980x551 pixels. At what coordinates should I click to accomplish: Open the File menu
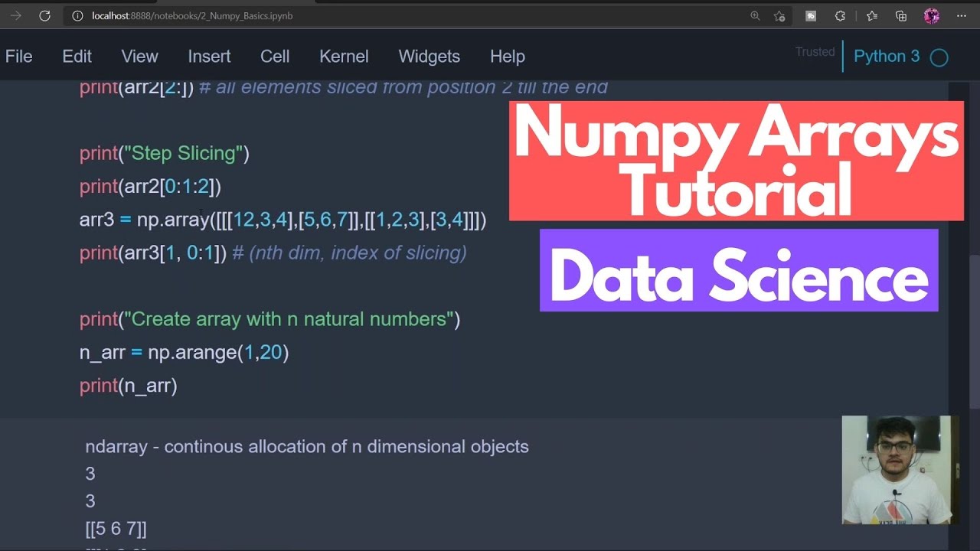[x=18, y=57]
